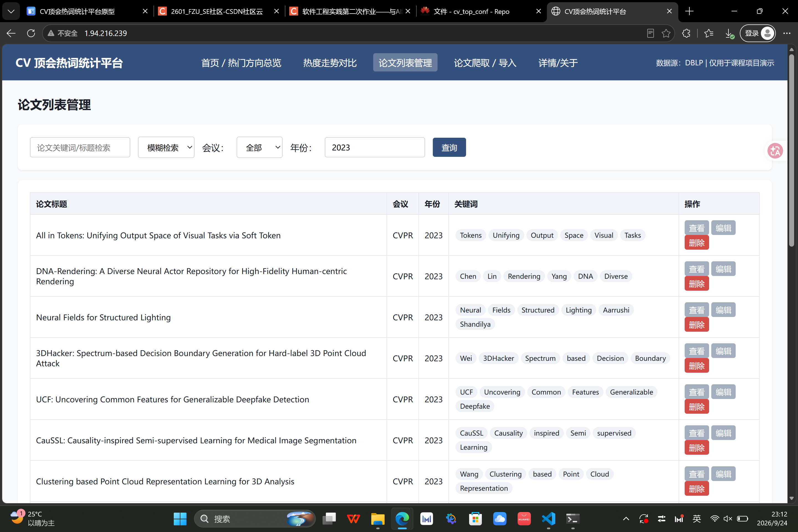Click 删除 for the 3DHacker paper

[x=697, y=366]
